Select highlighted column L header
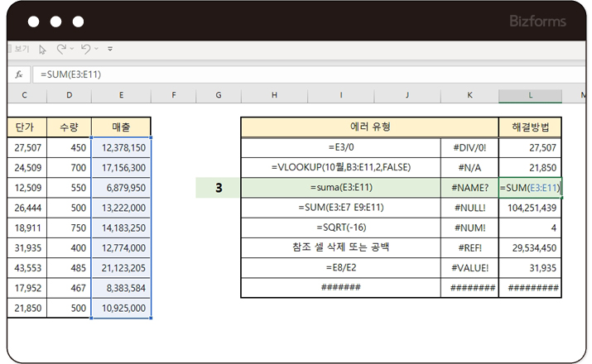 pos(530,95)
